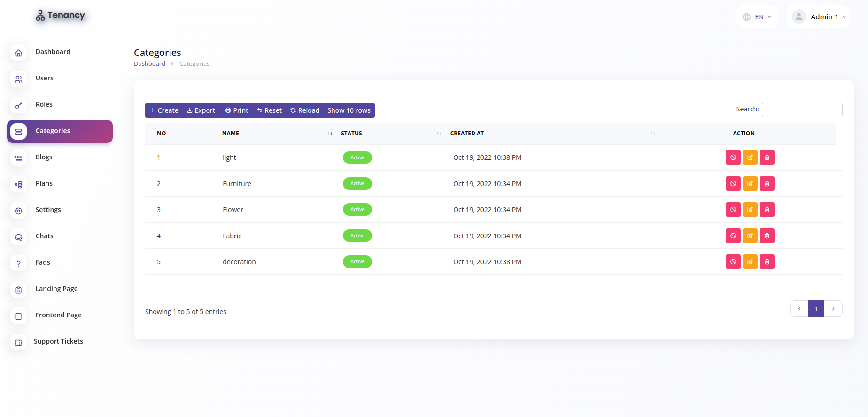Open the Show 10 rows selector

(x=349, y=110)
